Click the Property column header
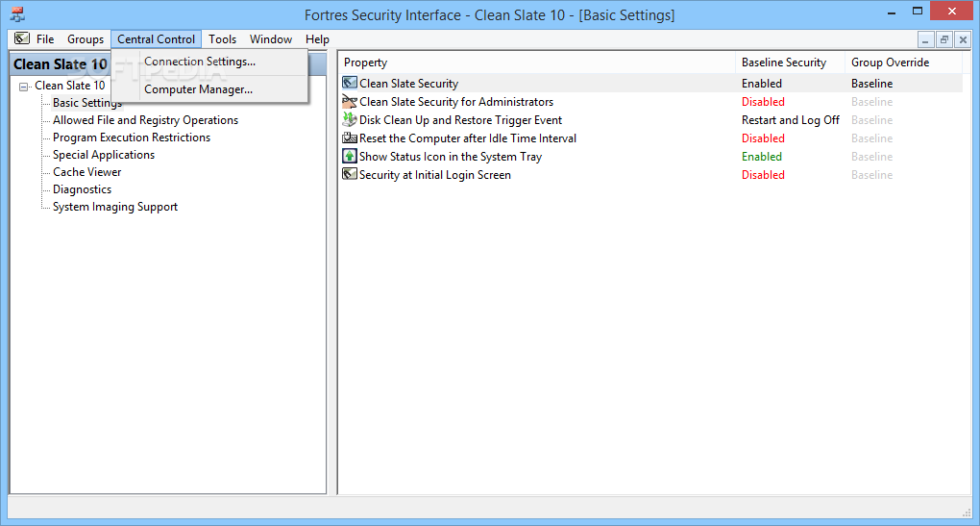The image size is (980, 526). pos(537,63)
